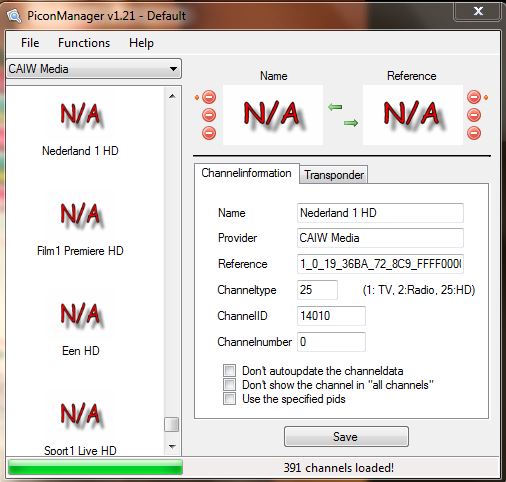Enable Don't autoupdate the channeldata checkbox
This screenshot has width=506, height=482.
229,370
